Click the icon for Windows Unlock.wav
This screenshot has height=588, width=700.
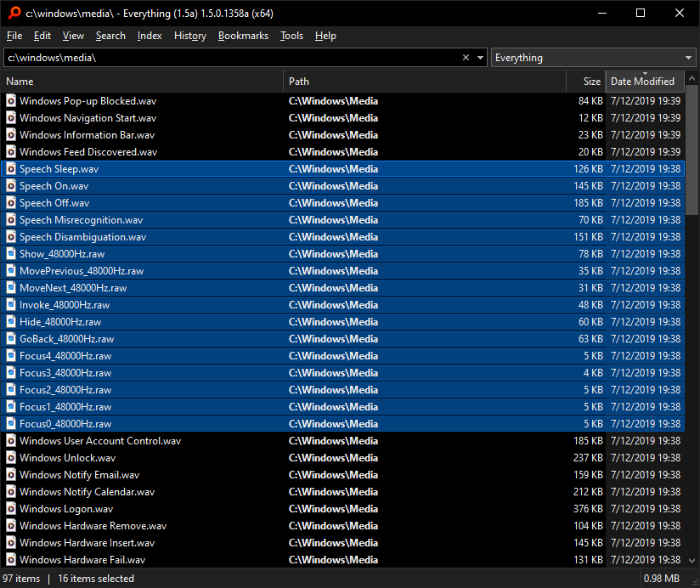click(11, 458)
